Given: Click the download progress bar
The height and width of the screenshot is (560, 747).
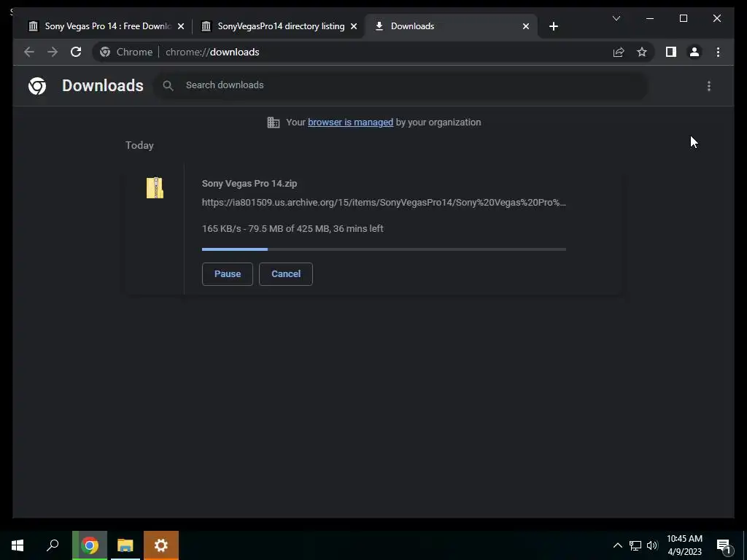Looking at the screenshot, I should (x=384, y=249).
